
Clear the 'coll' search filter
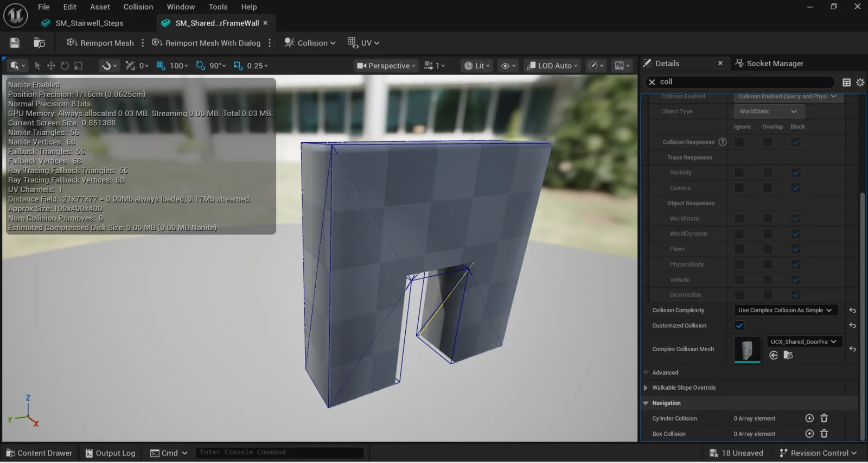pos(652,82)
